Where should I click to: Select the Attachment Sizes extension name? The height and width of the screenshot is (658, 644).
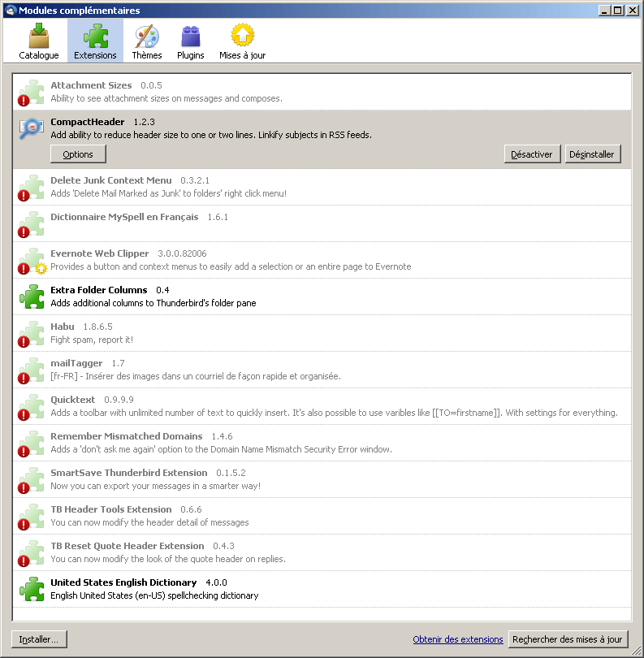[x=91, y=85]
